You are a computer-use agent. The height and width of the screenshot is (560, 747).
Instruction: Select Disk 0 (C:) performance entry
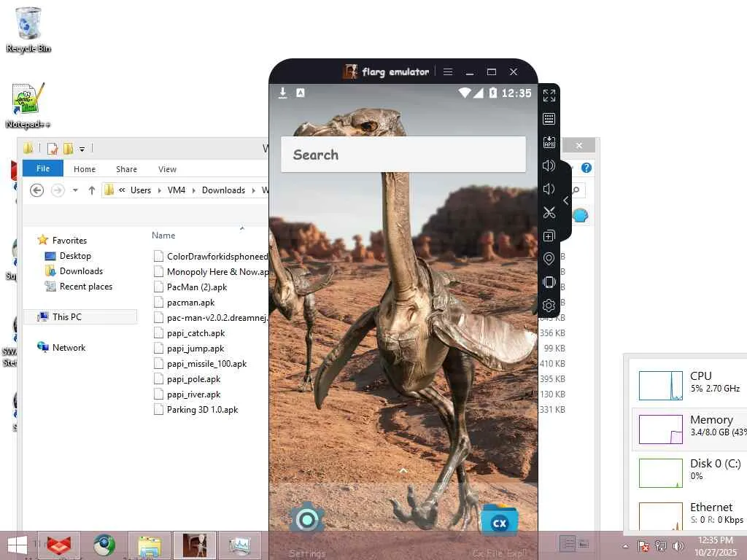690,472
